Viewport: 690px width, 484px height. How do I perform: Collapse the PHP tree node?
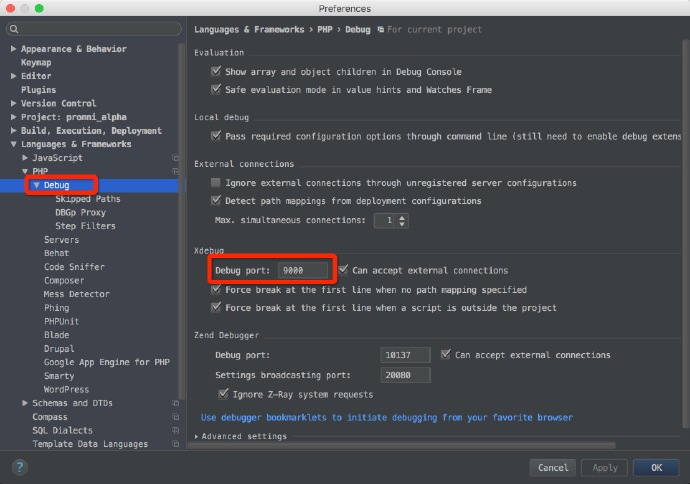pos(25,171)
